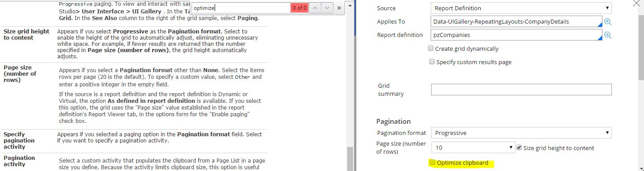Click the Report definition input field

tap(517, 35)
